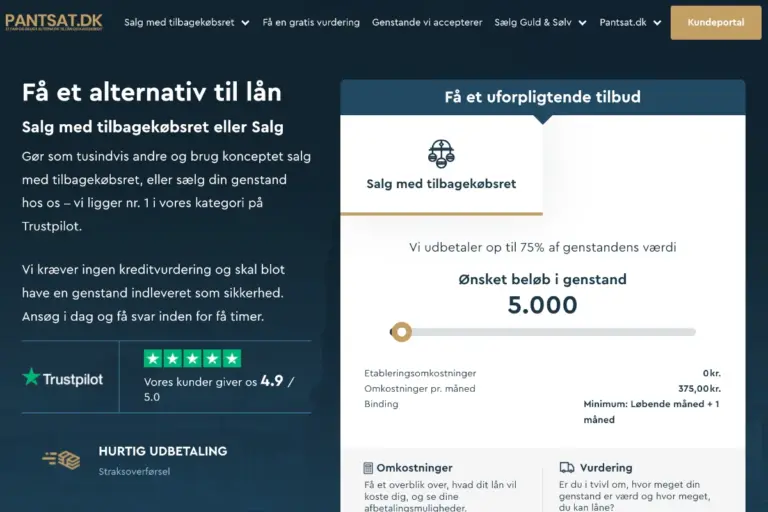Click the truck icon next to Vurdering
The image size is (768, 512).
pyautogui.click(x=567, y=467)
